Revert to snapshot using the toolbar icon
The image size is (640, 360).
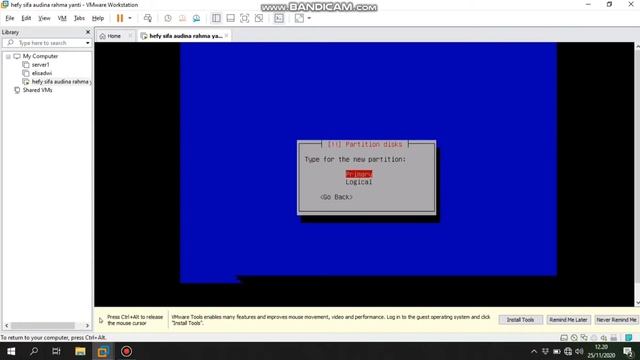pyautogui.click(x=182, y=18)
